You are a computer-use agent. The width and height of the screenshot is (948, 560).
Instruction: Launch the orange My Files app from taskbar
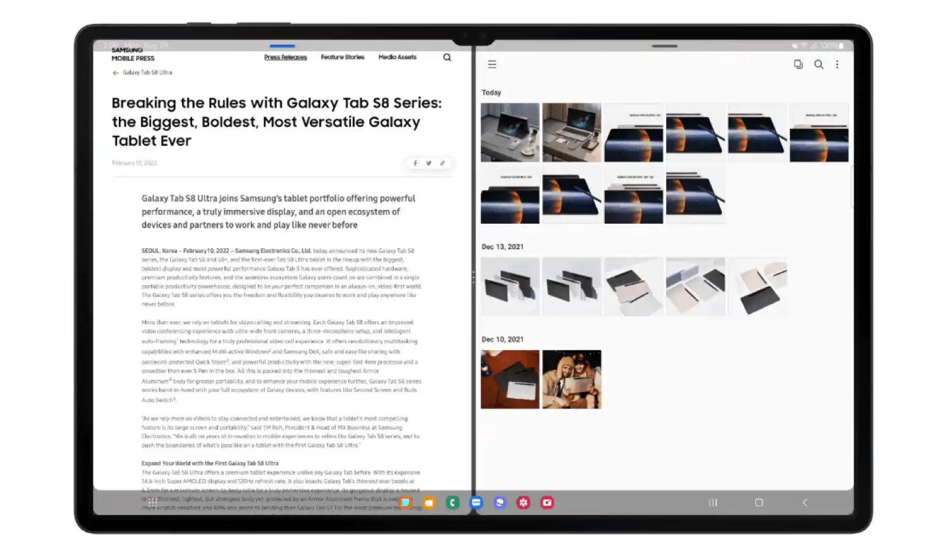click(x=429, y=503)
